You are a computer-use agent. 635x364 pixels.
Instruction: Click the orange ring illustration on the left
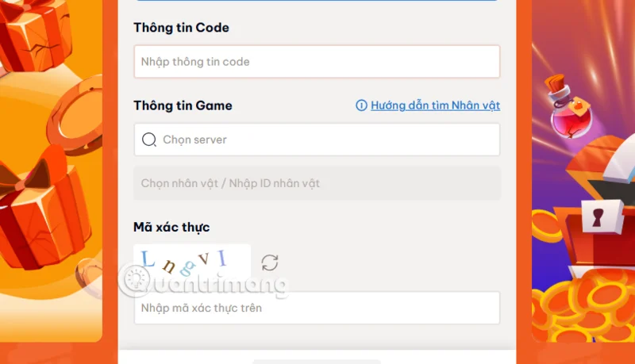pos(75,115)
